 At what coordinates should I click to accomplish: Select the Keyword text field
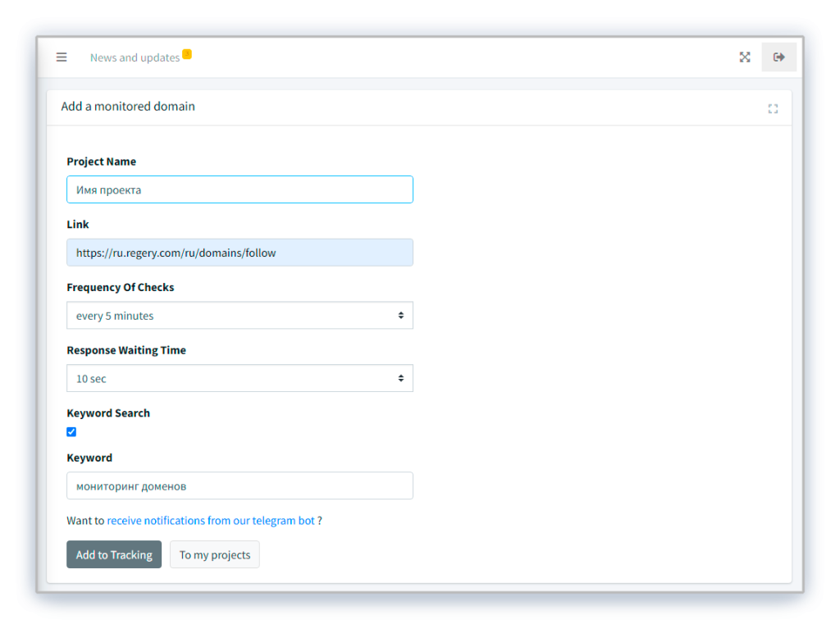pos(240,485)
